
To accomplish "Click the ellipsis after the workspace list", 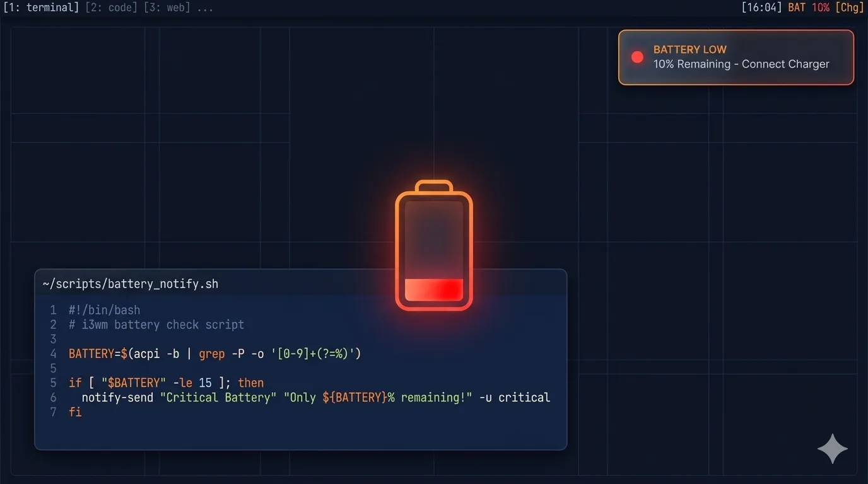I will point(205,8).
